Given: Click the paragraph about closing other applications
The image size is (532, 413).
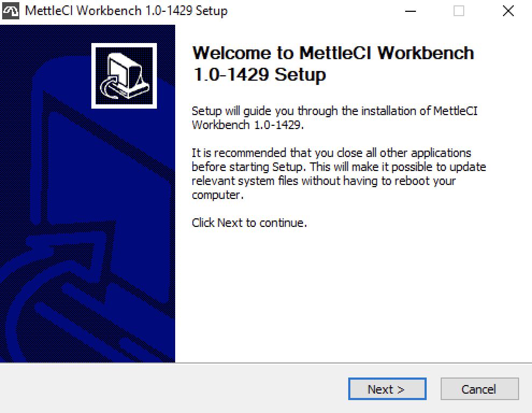Looking at the screenshot, I should click(x=339, y=174).
